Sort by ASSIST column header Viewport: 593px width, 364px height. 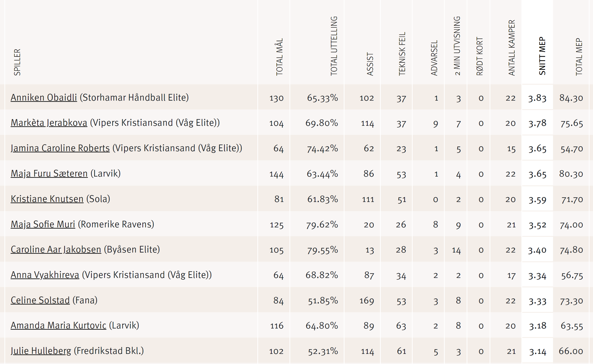point(370,64)
